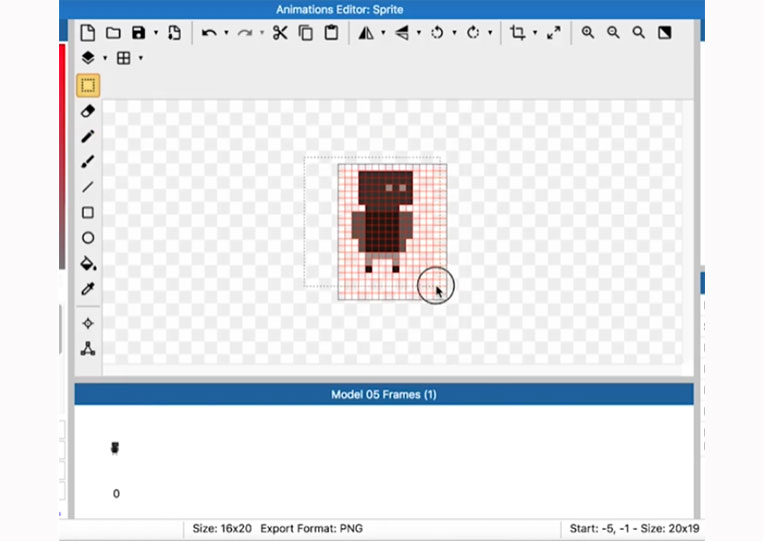The image size is (763, 541).
Task: Open the save options dropdown arrow
Action: [156, 33]
